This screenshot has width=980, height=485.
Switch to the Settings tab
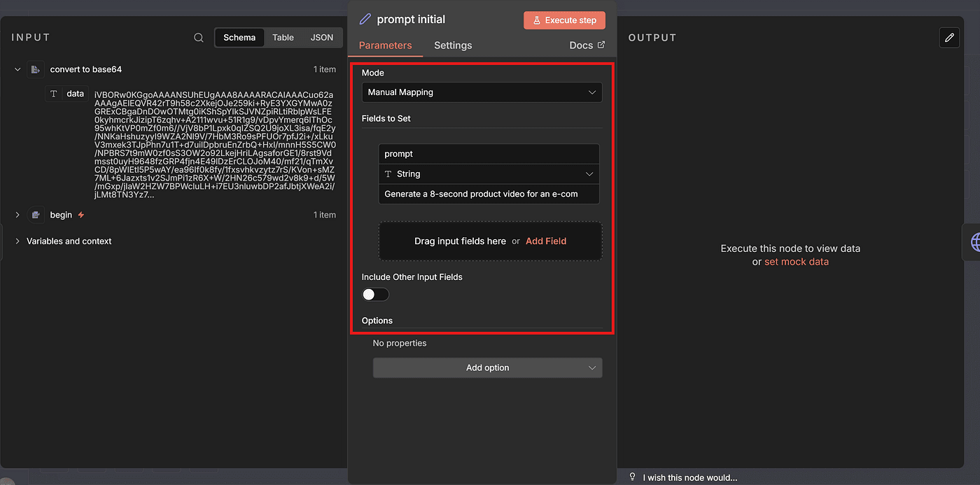[x=453, y=45]
